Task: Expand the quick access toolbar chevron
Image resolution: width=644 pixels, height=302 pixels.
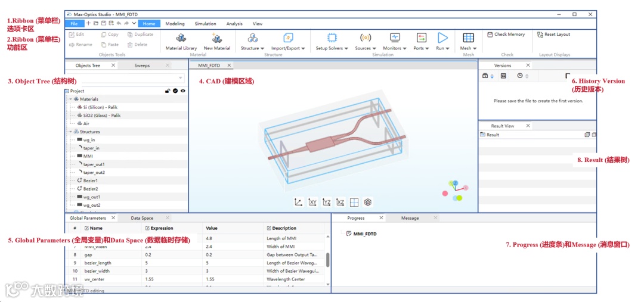Action: pos(134,23)
